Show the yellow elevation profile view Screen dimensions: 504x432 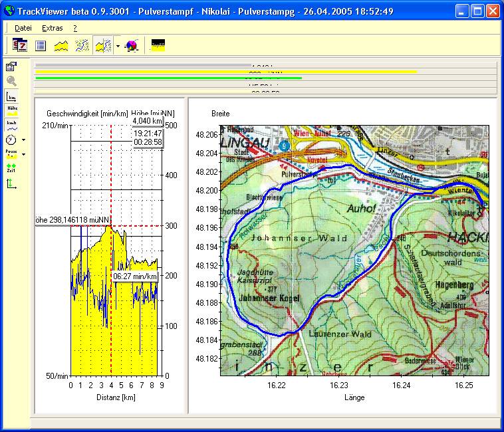tap(61, 46)
